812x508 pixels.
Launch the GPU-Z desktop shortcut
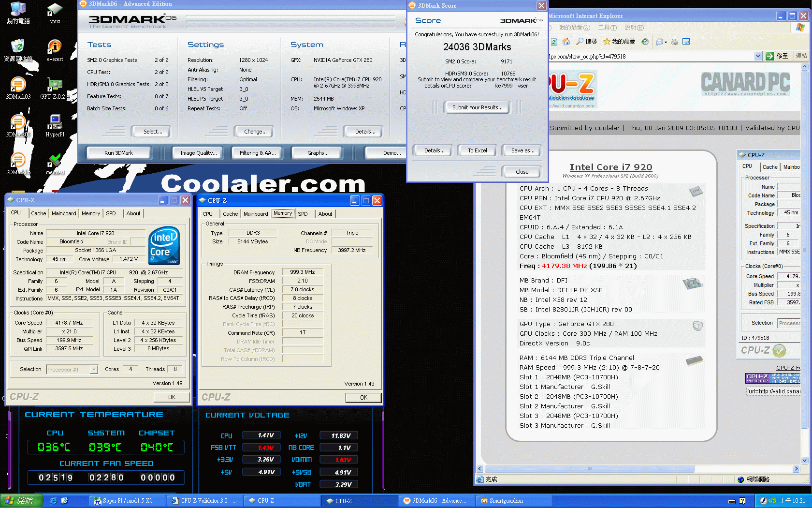55,88
